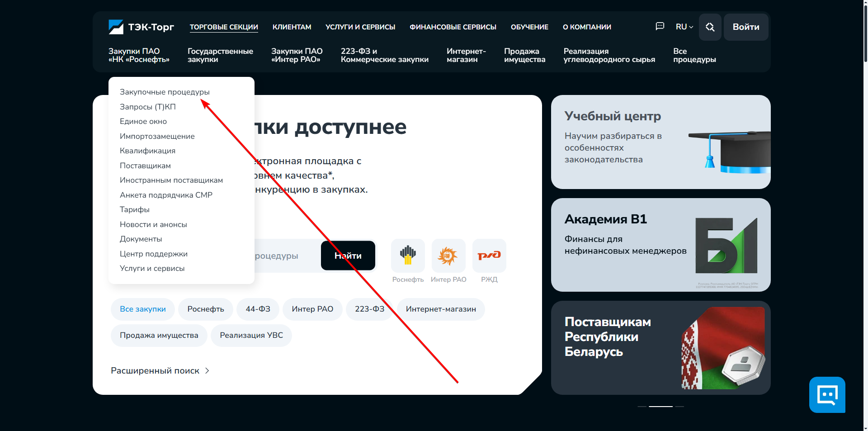
Task: Select the Все закупки filter chip
Action: [x=143, y=309]
